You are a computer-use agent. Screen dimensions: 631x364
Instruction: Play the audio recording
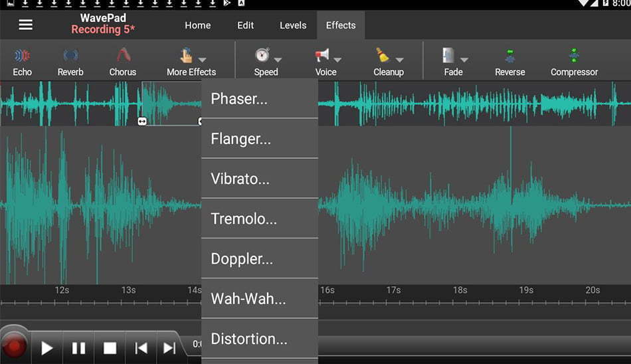[46, 348]
